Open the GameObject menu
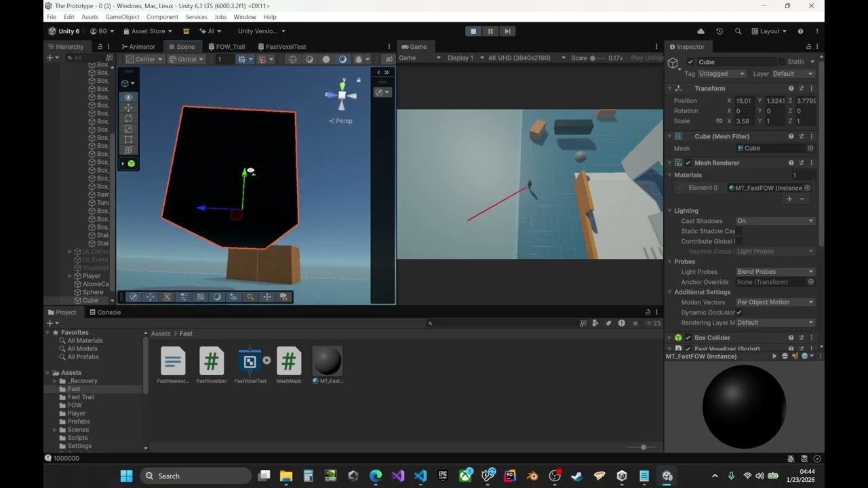868x488 pixels. coord(122,17)
